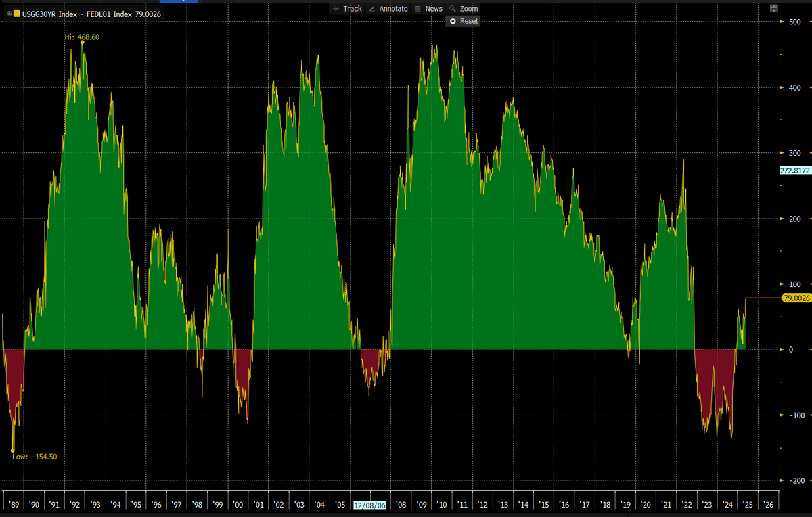Open the chart panel icon at top right
This screenshot has height=517, width=812.
click(773, 9)
